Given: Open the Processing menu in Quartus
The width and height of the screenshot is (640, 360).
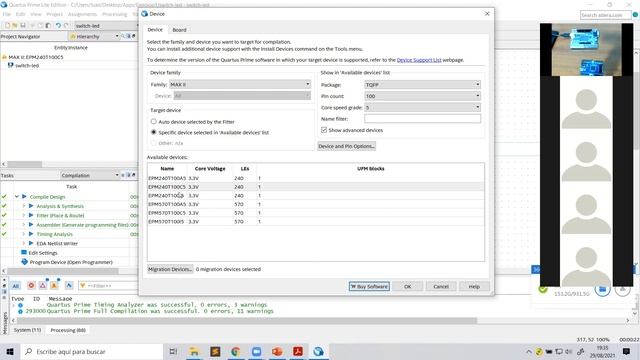Looking at the screenshot, I should coord(114,14).
